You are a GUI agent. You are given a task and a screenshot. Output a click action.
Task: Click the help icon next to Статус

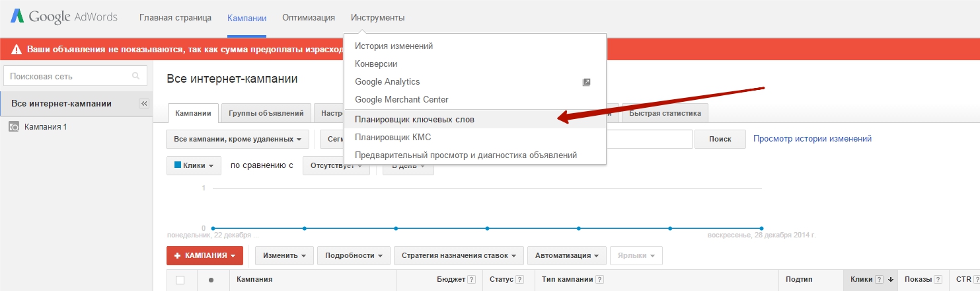coord(520,280)
